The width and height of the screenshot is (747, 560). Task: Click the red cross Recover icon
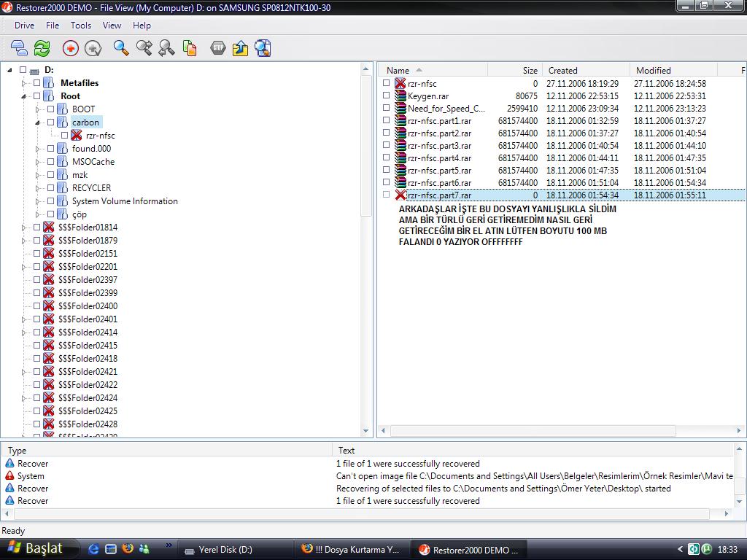pos(71,48)
